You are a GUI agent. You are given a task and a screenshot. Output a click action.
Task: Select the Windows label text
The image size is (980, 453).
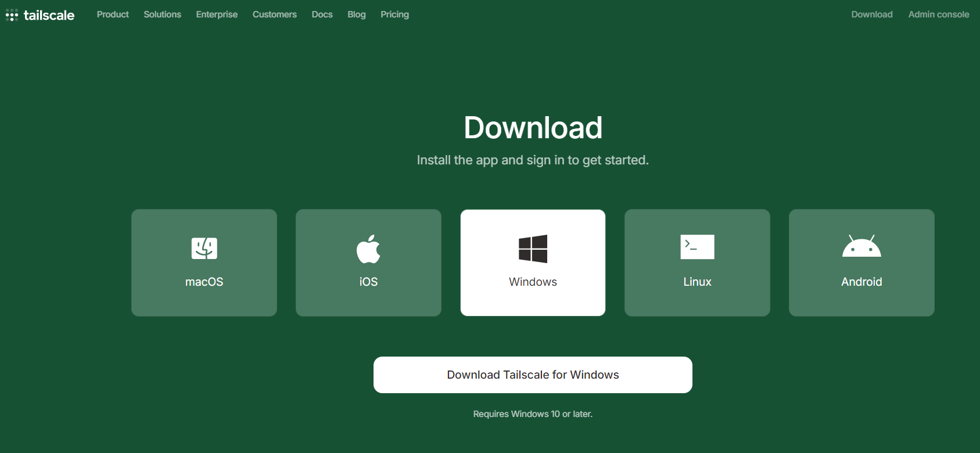click(533, 282)
